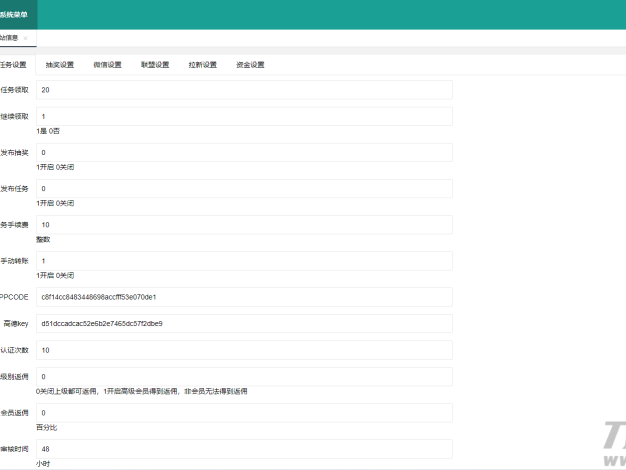Image resolution: width=626 pixels, height=470 pixels.
Task: Open the 系统菜单 header item
Action: click(14, 15)
